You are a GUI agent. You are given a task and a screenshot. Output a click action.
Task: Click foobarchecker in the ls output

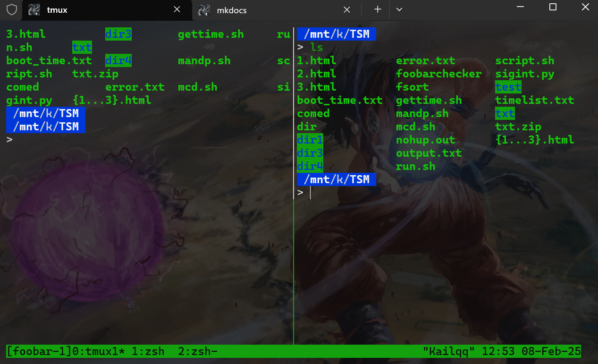[x=438, y=74]
